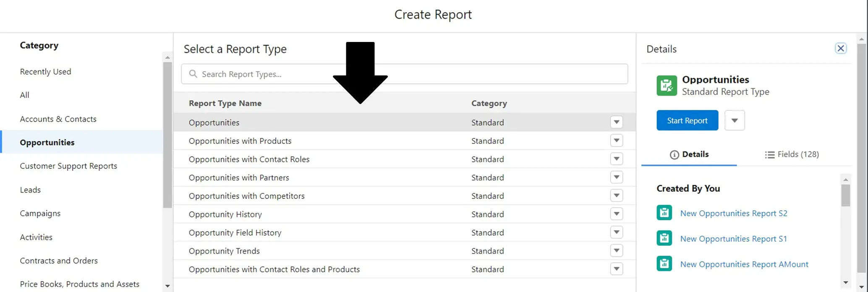Close the Details panel with X icon
This screenshot has width=868, height=292.
pos(840,48)
